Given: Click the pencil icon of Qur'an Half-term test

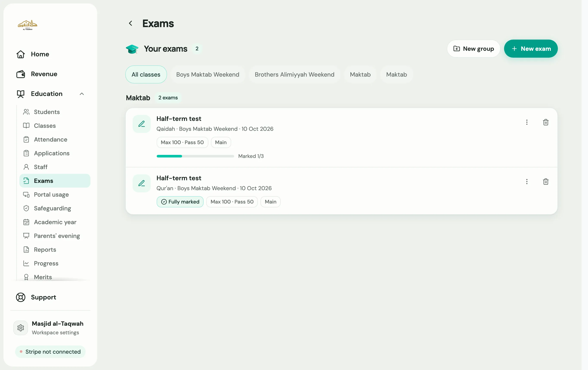Looking at the screenshot, I should (142, 183).
